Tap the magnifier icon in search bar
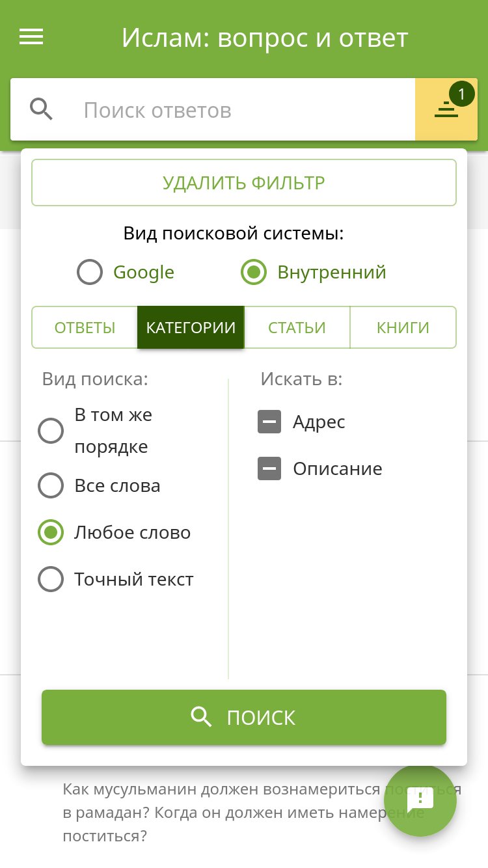488x868 pixels. coord(42,110)
